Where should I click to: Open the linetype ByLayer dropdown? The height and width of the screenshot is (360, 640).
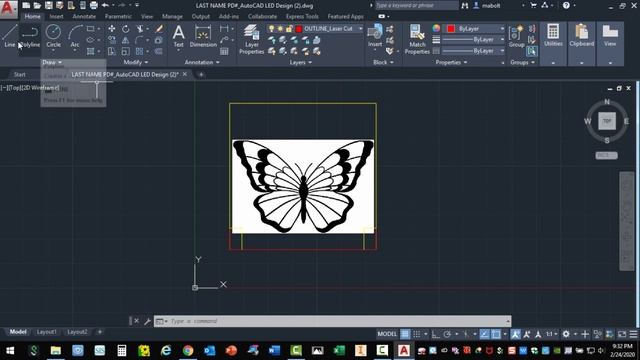tap(502, 51)
